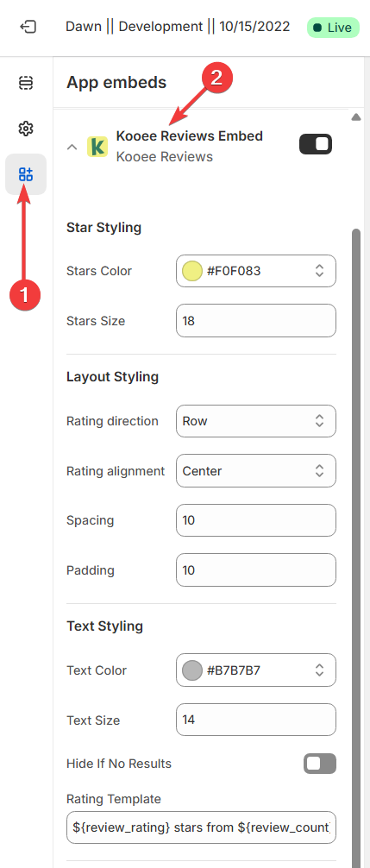Screen dimensions: 370x868
Task: Click the Kooee Reviews app logo
Action: 98,147
